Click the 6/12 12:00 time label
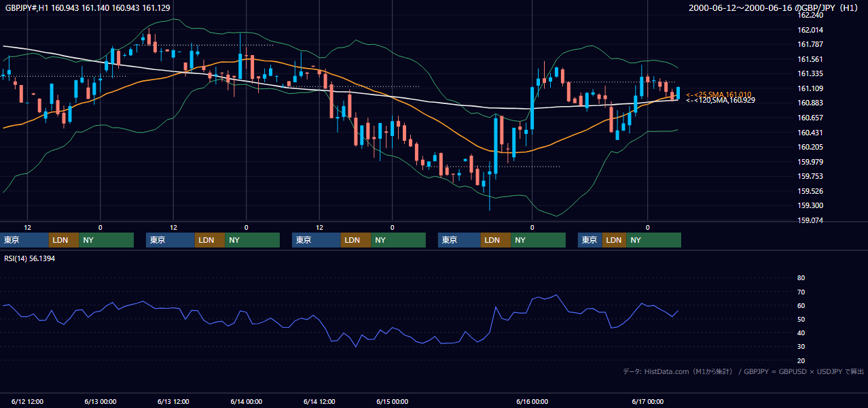Screen dimensions: 868x408 27,401
